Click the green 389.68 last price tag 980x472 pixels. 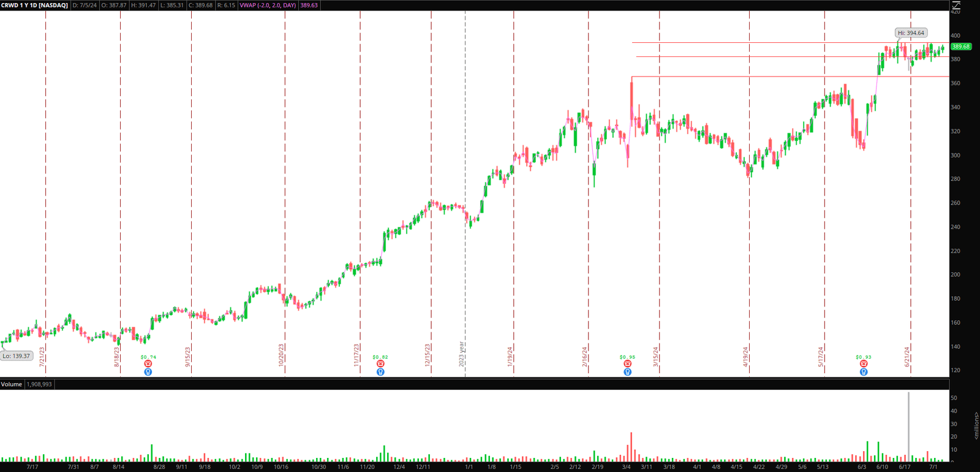(x=960, y=47)
